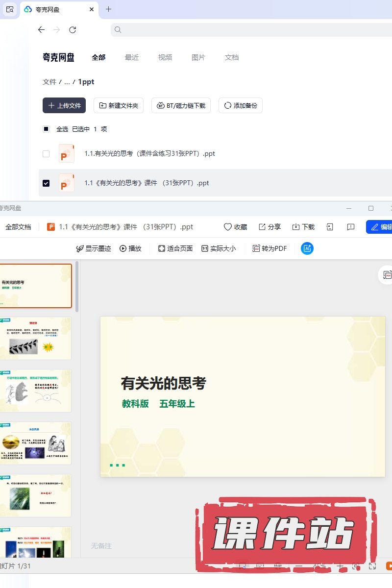Toggle the 全选 select-all checkbox
Viewport: 392px width, 588px height.
pos(46,129)
